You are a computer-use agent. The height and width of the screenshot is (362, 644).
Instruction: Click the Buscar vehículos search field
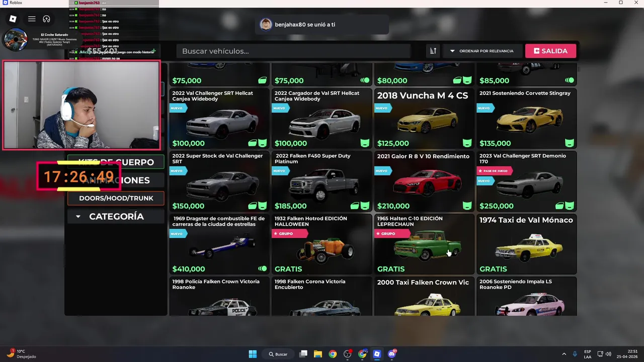click(293, 51)
